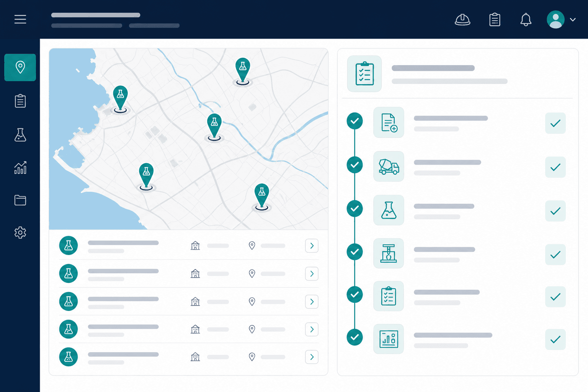Image resolution: width=588 pixels, height=392 pixels.
Task: Toggle checkbox for flask step
Action: pos(555,211)
